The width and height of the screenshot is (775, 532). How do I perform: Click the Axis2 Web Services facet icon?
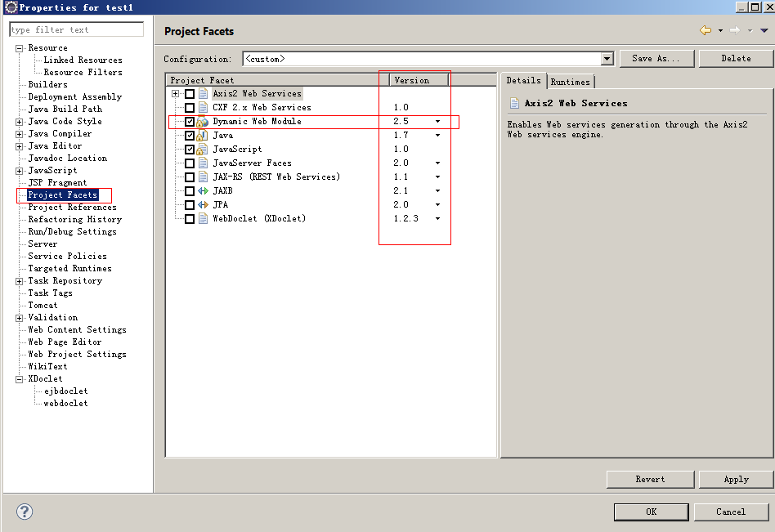coord(203,93)
